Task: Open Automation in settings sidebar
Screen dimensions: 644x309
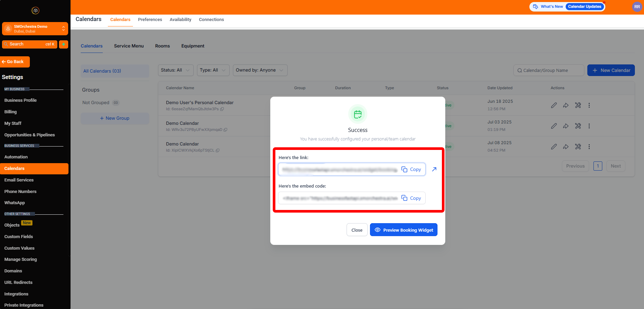Action: tap(16, 157)
